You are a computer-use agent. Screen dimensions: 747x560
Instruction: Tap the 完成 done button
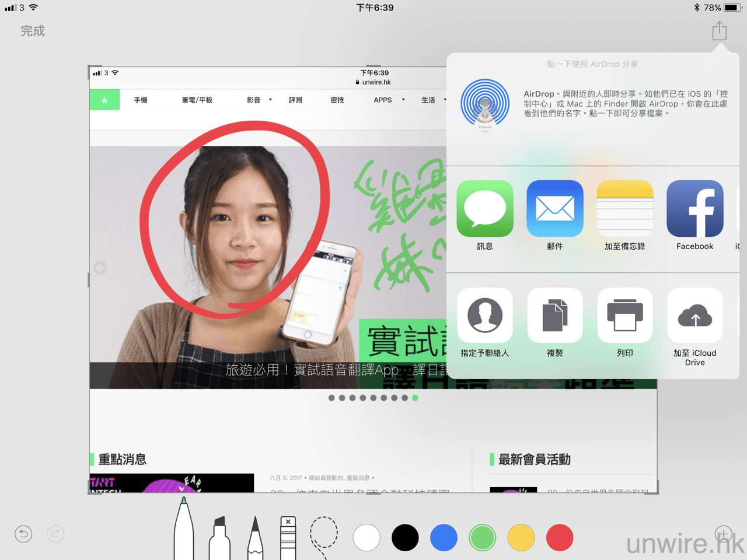(x=33, y=31)
